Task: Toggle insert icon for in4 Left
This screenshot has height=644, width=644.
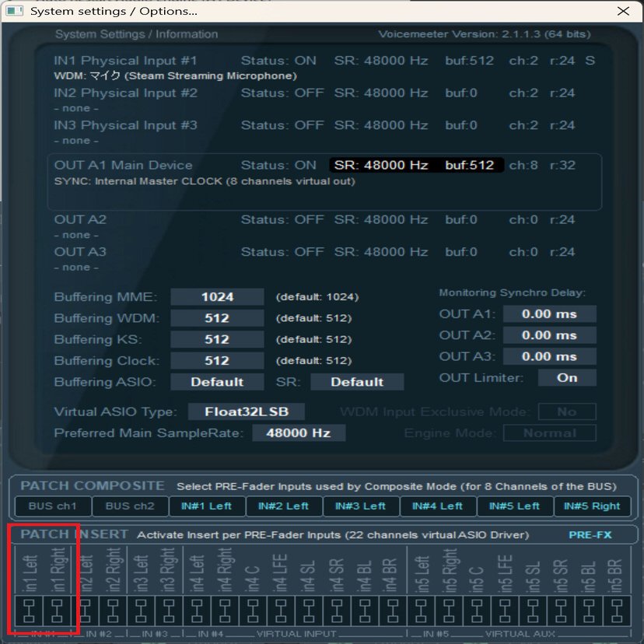Action: 197,611
